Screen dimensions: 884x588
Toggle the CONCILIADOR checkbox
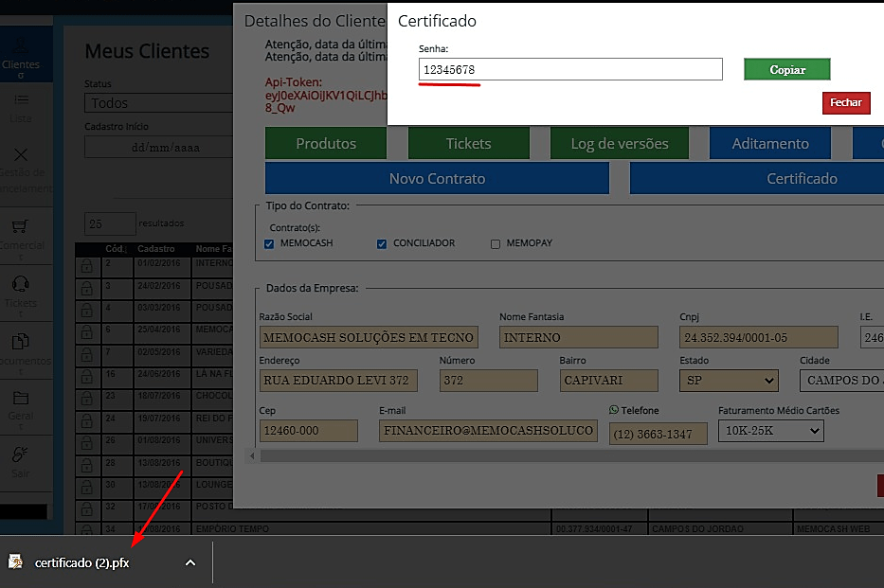382,244
